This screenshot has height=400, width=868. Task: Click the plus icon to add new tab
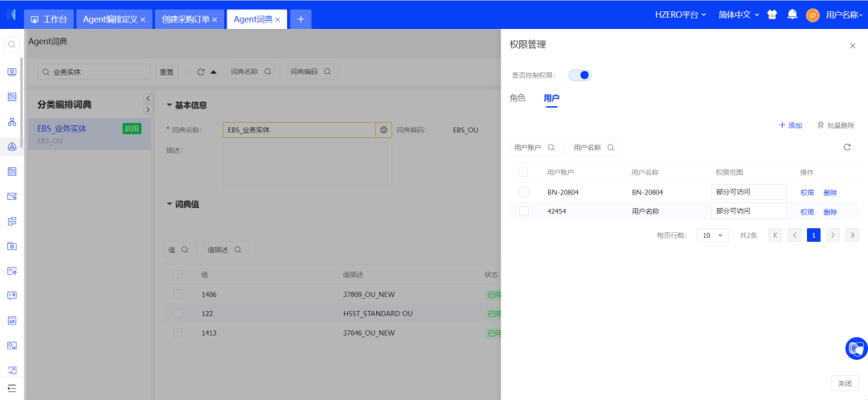click(301, 19)
